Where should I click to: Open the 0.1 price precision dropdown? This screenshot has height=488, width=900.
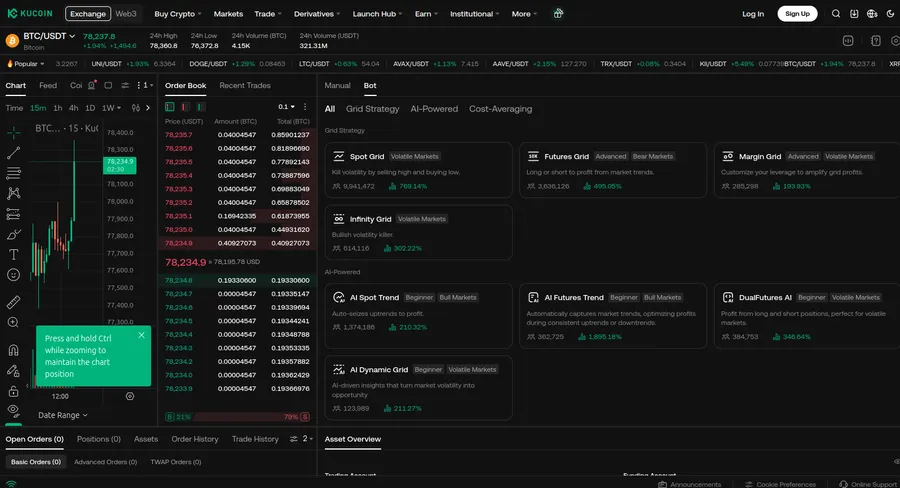coord(286,107)
